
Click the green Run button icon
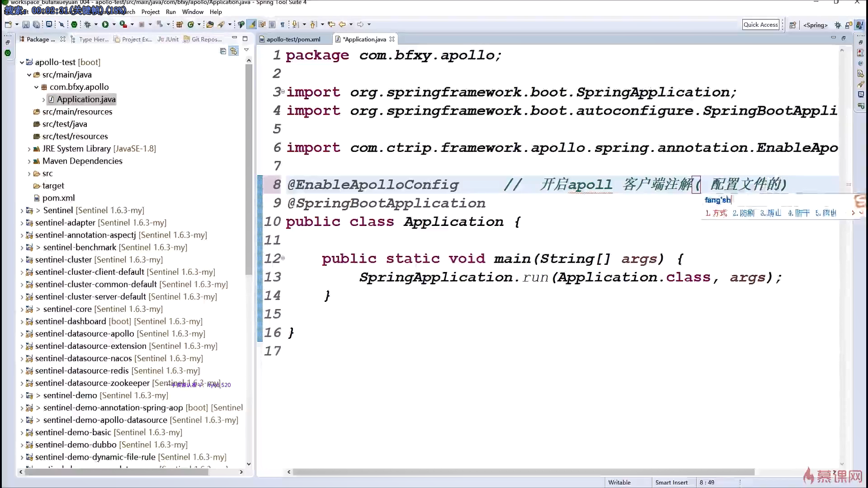coord(105,24)
